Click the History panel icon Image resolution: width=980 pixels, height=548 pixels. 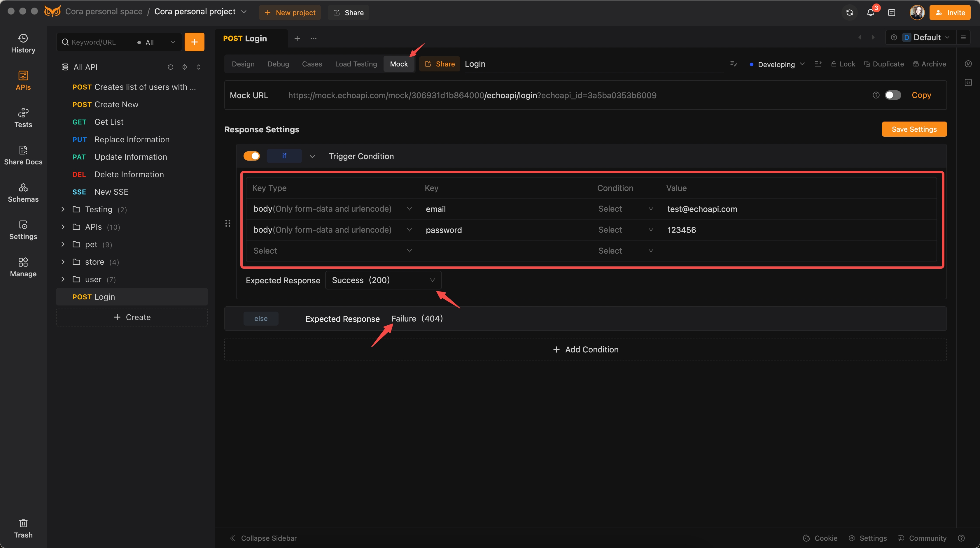23,42
